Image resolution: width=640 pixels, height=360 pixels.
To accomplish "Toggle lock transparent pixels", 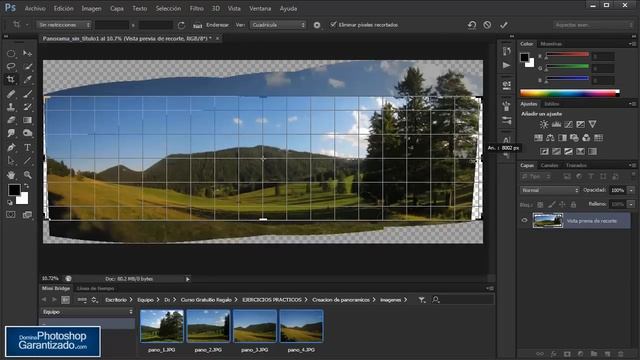I will point(540,204).
